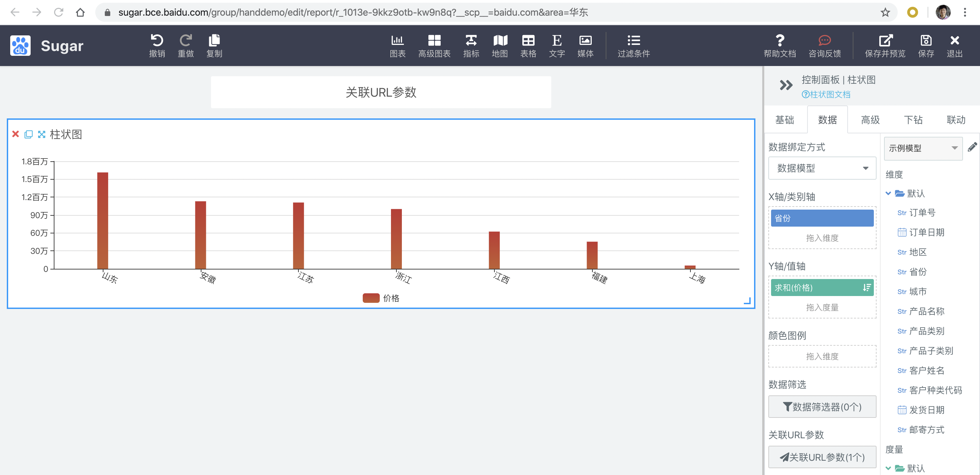Screen dimensions: 980x475
Task: Open the 示例模型 model dropdown
Action: (923, 148)
